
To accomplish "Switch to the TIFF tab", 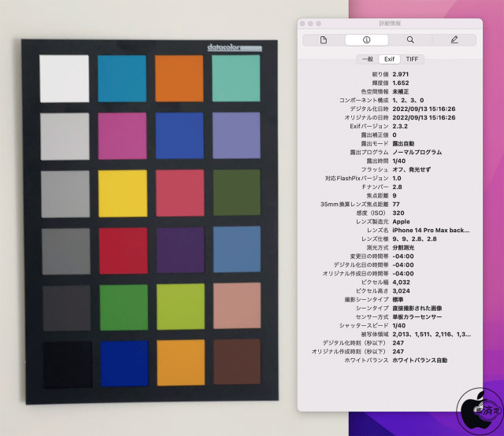I will pos(412,59).
